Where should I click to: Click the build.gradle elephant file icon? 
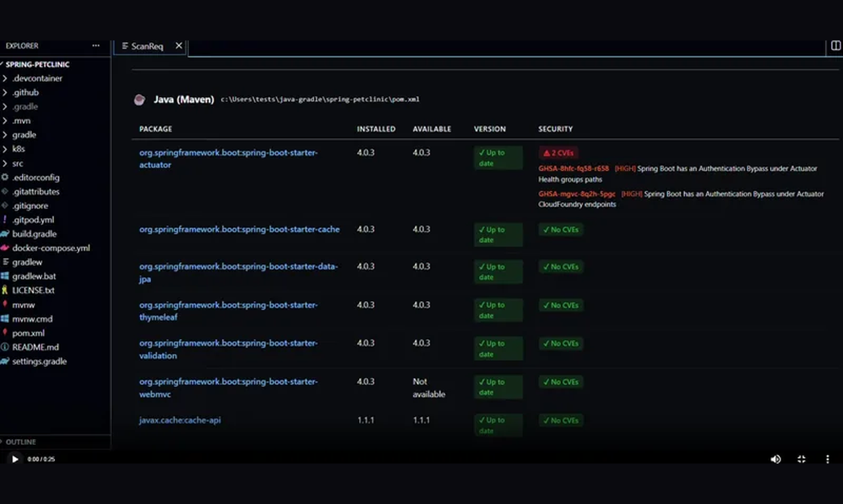(x=5, y=233)
